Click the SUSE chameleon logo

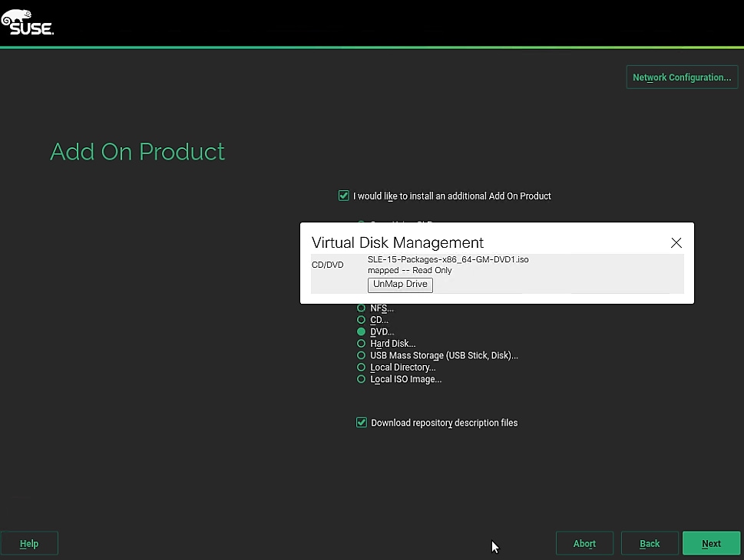27,22
